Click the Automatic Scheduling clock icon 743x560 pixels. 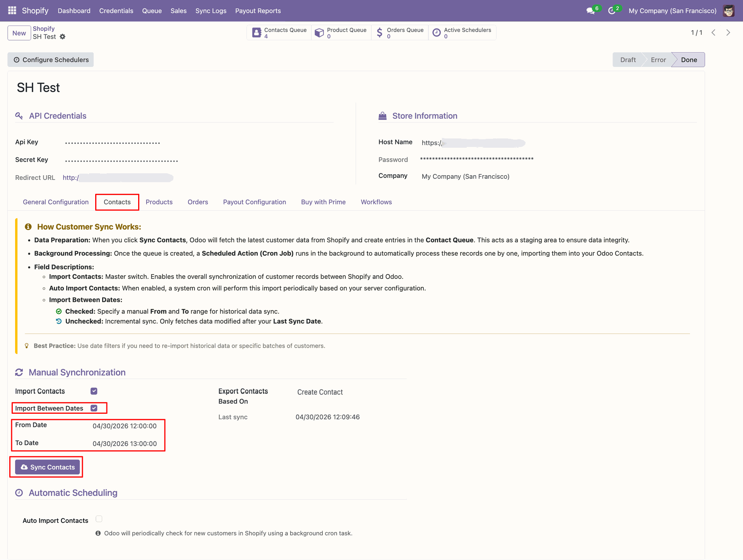tap(19, 493)
